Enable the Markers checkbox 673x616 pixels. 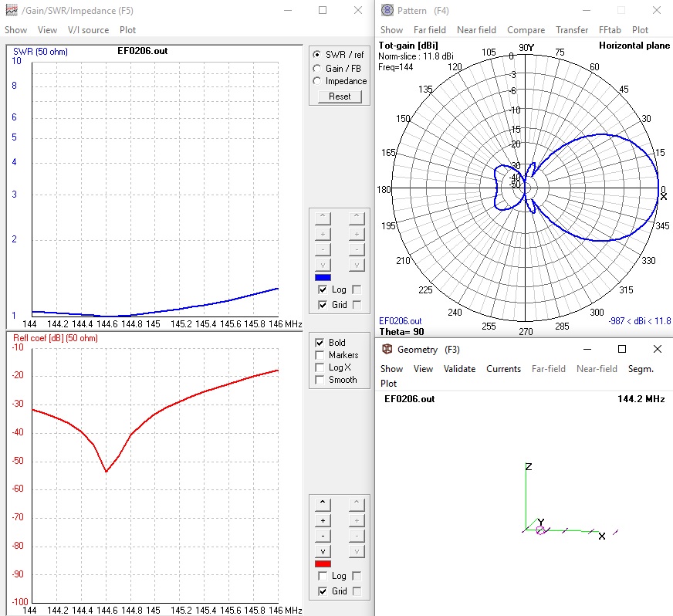(320, 355)
